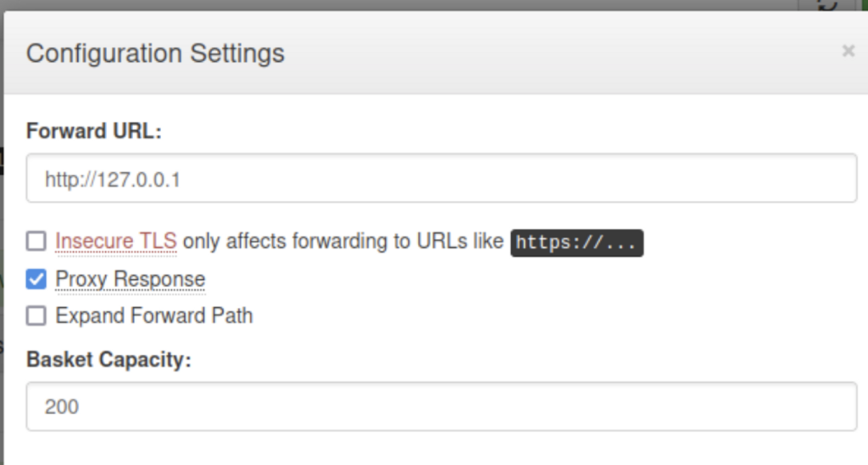
Task: Click the Expand Forward Path label text
Action: coord(153,317)
